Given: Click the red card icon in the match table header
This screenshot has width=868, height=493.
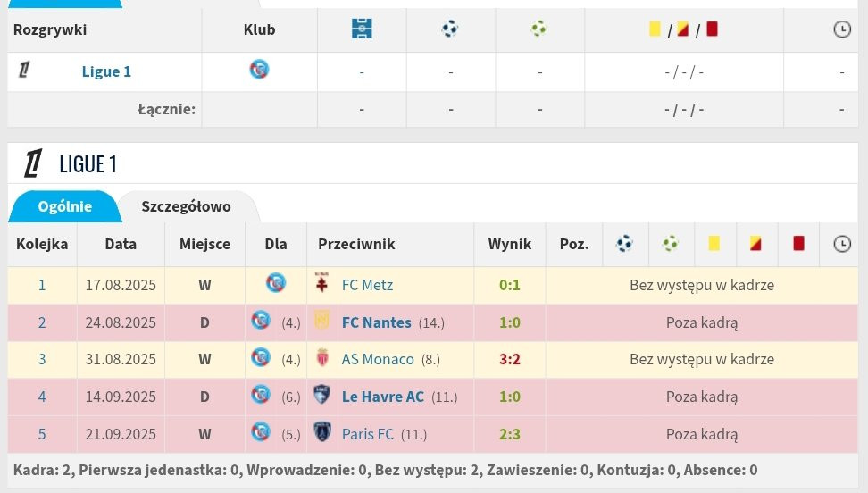Looking at the screenshot, I should click(798, 243).
